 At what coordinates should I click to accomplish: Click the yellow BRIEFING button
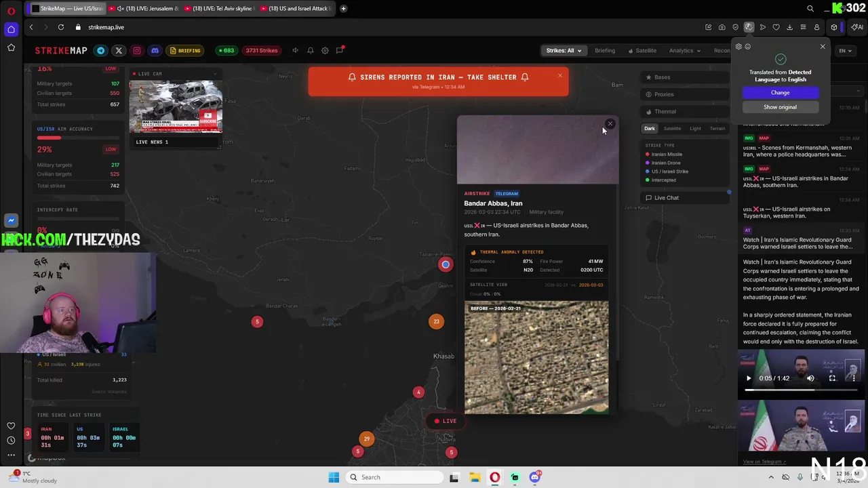click(x=186, y=50)
